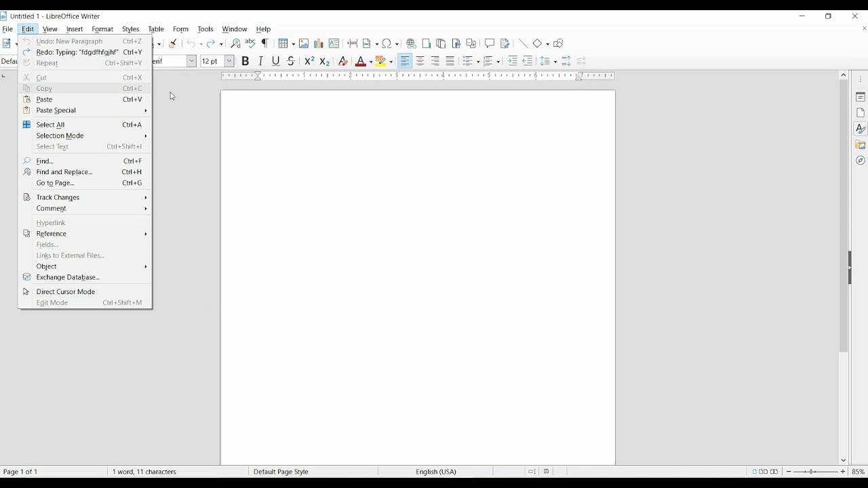
Task: Toggle underline formatting
Action: pyautogui.click(x=276, y=61)
